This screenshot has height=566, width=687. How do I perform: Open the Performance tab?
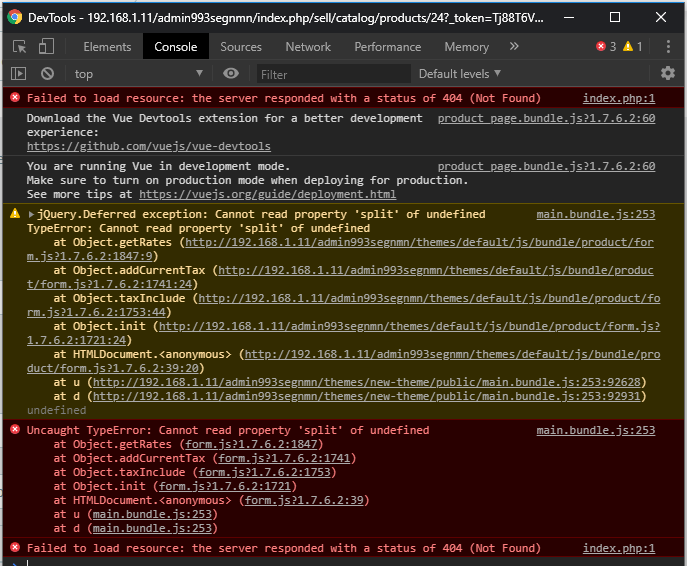[388, 47]
